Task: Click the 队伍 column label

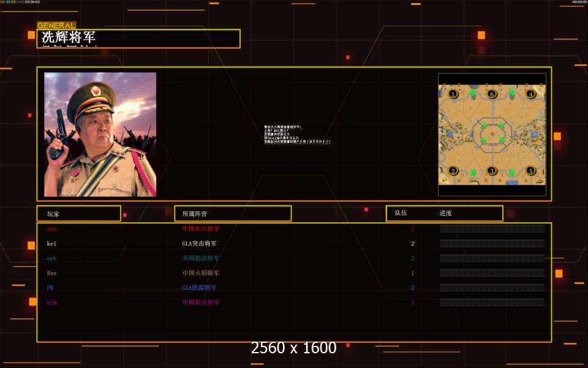Action: point(401,213)
